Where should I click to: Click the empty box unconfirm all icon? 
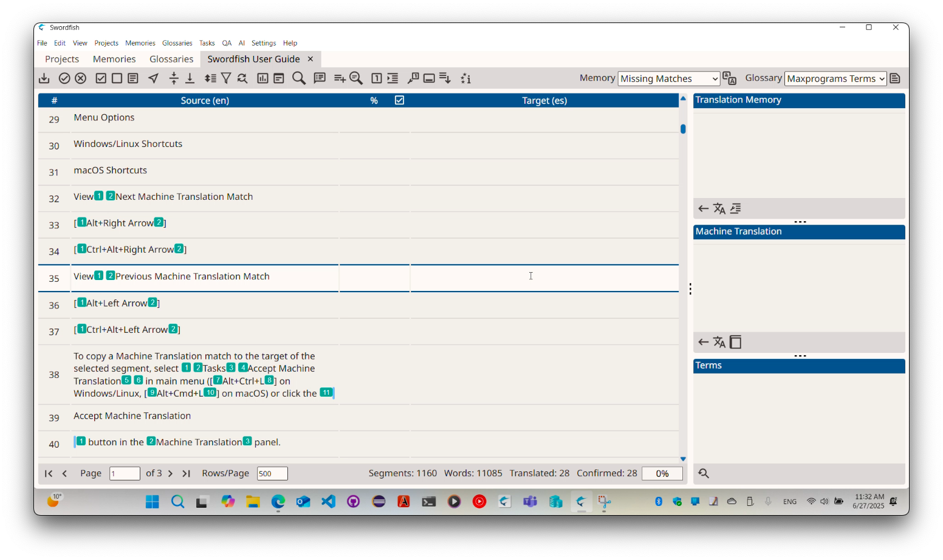(117, 78)
